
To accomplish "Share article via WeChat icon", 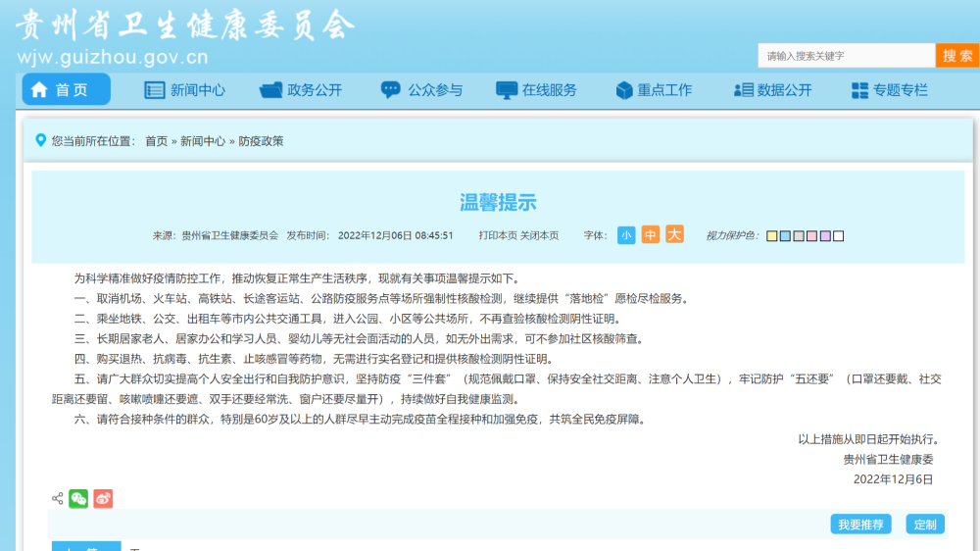I will pos(78,498).
